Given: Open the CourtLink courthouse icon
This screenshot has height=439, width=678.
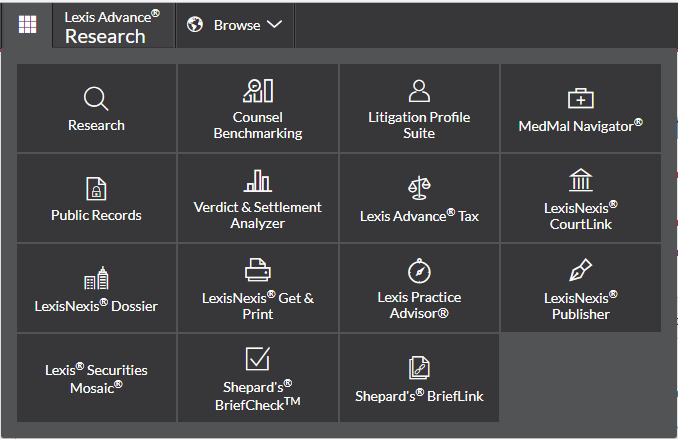Looking at the screenshot, I should point(581,180).
